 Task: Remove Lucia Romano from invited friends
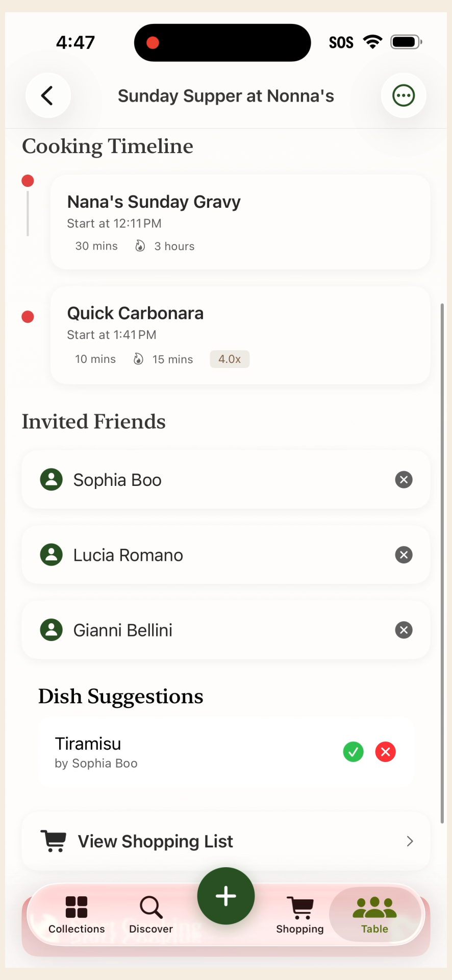pos(404,555)
